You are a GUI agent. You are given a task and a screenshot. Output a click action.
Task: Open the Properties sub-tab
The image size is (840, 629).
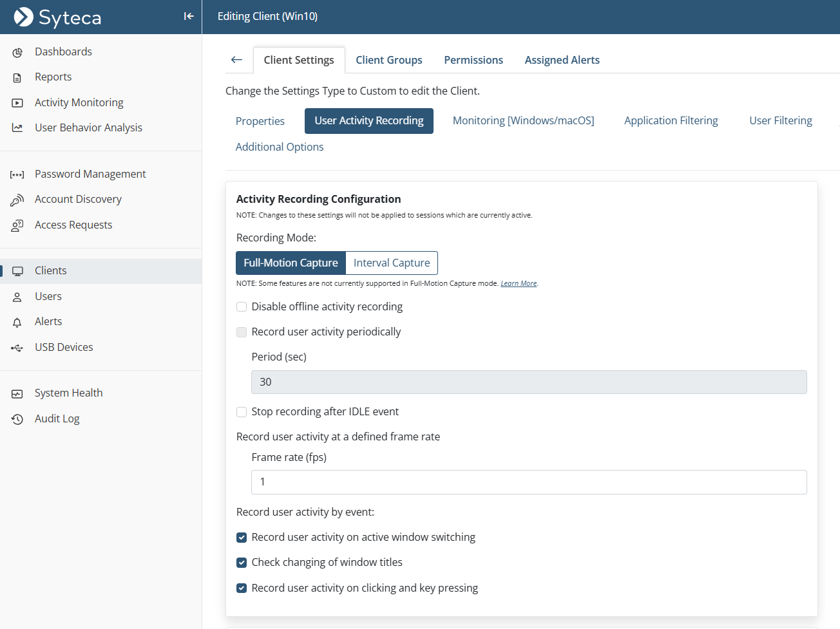(260, 121)
